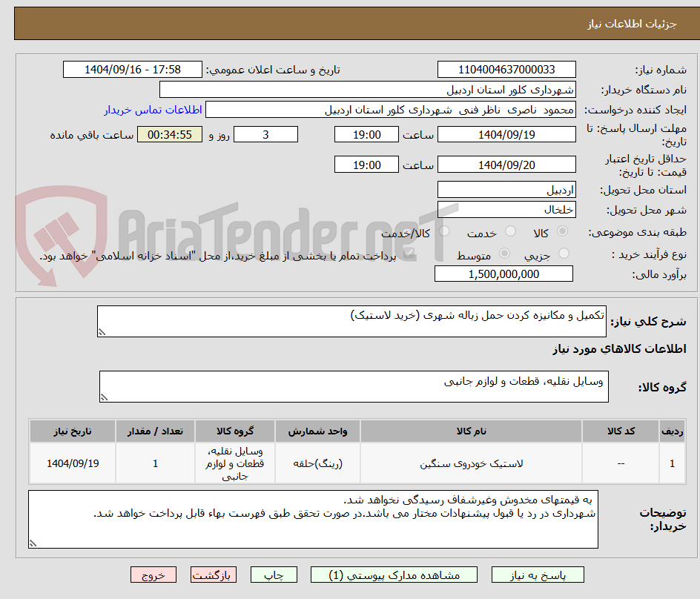Click the resize grip of شرح کلی نیاز textarea
Viewport: 700px width, 599px height.
pos(104,331)
